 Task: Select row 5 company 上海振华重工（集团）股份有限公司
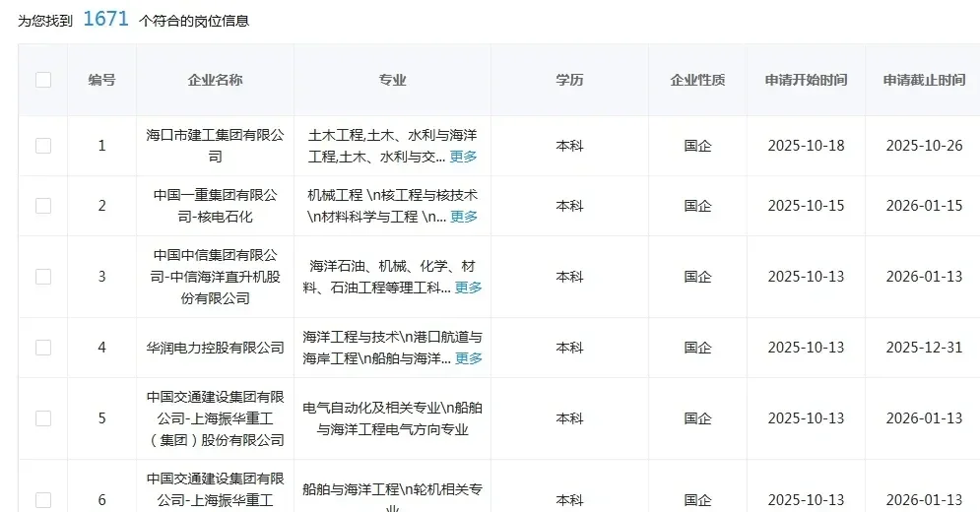click(x=215, y=418)
